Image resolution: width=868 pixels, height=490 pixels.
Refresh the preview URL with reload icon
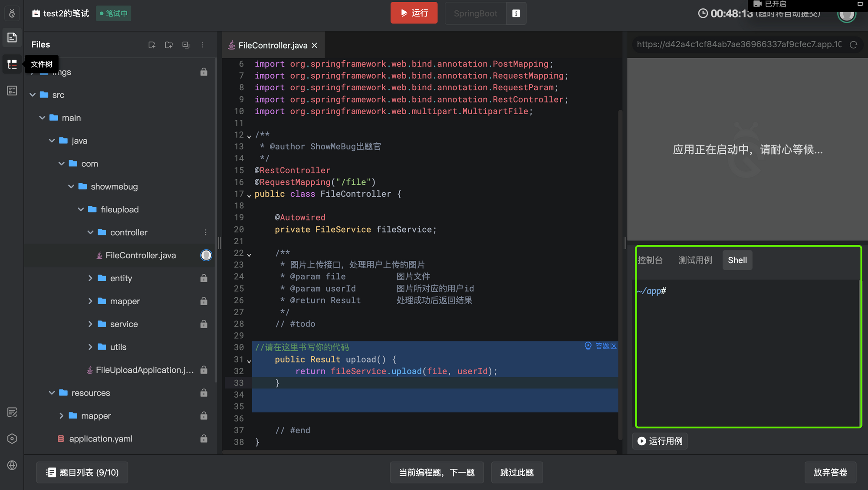[853, 45]
